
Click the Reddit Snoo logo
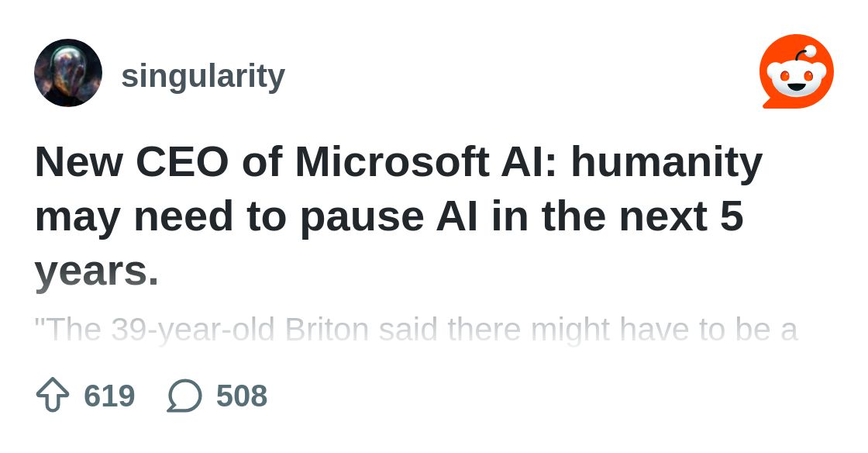pos(796,72)
